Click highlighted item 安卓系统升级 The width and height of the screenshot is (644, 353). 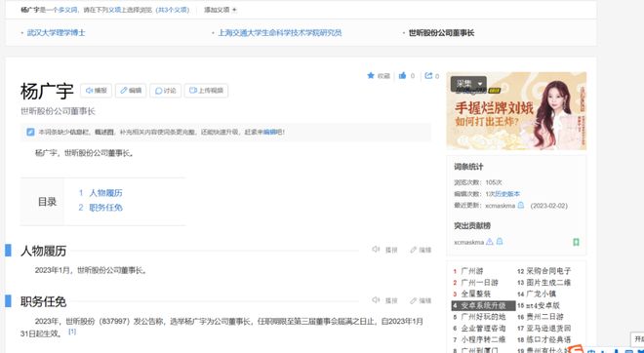483,305
